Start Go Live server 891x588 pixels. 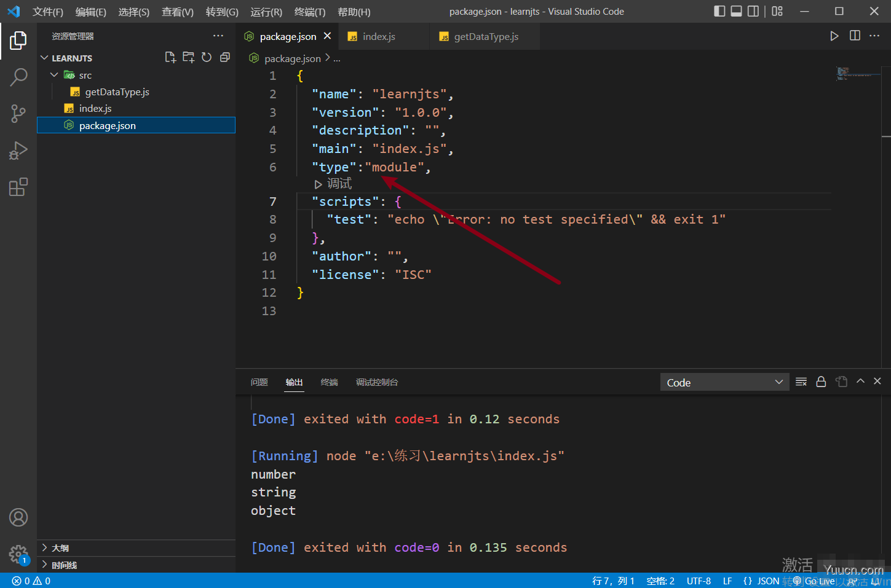point(814,581)
